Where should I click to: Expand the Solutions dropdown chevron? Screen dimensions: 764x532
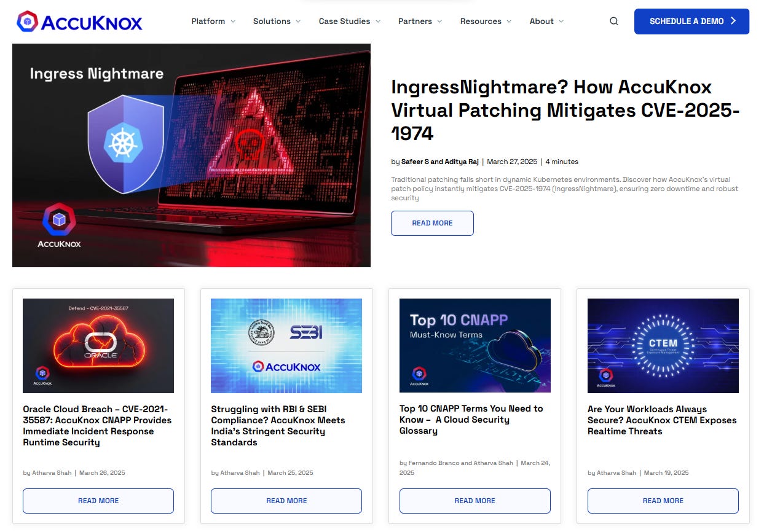tap(298, 22)
